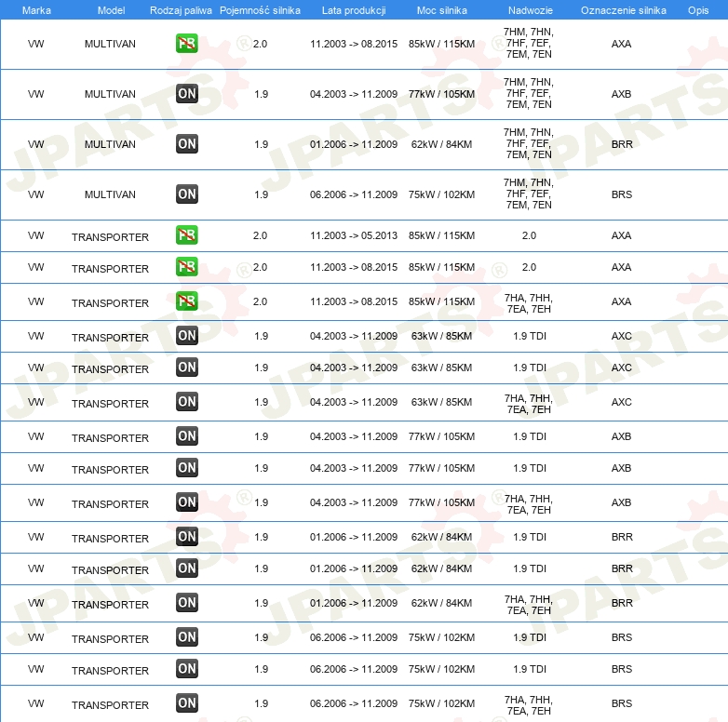Click the ON diesel icon for Multivan AXB

(x=187, y=94)
